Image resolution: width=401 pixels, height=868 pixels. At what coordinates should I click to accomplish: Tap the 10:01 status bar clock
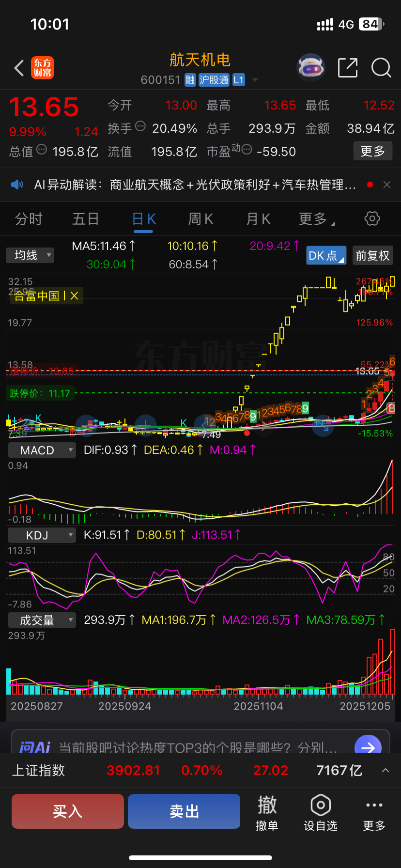click(50, 24)
